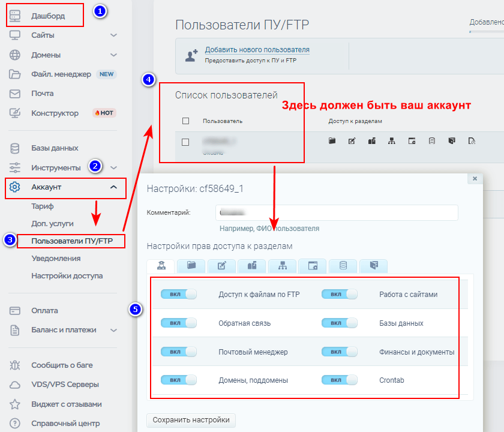Click the Оплата card icon

[x=15, y=311]
